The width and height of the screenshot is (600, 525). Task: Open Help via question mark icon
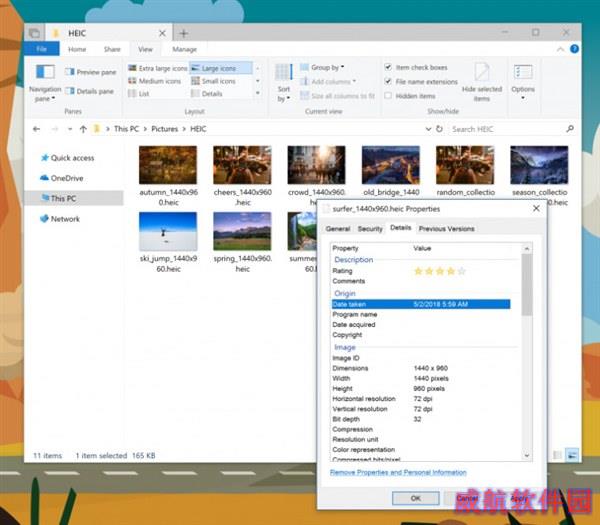pyautogui.click(x=574, y=49)
